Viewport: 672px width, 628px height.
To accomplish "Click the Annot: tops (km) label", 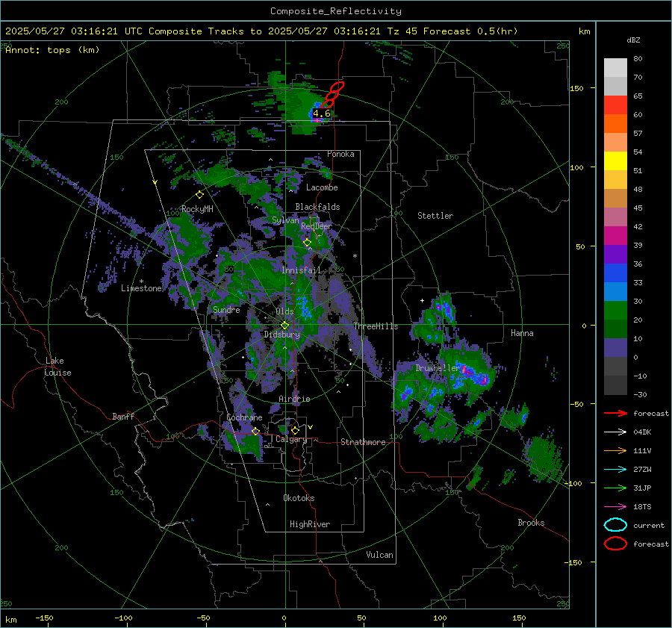I will coord(52,50).
